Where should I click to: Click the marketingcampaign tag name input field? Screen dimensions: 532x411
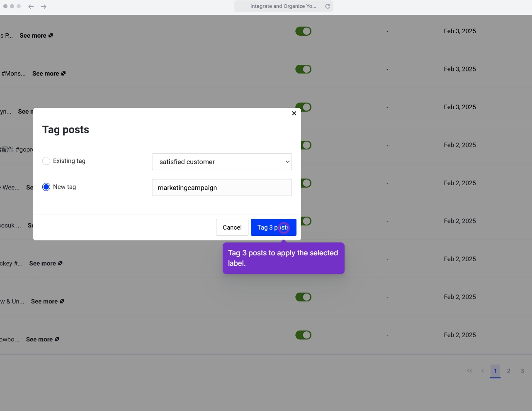pyautogui.click(x=222, y=187)
